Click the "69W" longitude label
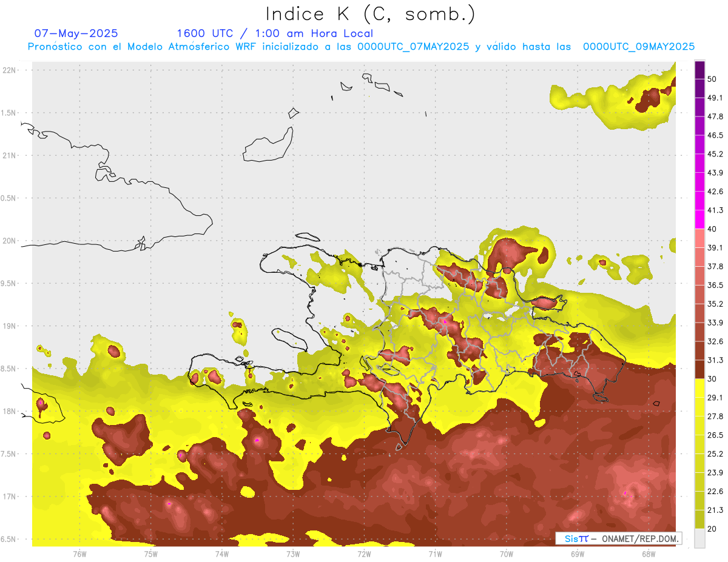Screen dimensions: 728x562 pyautogui.click(x=578, y=554)
